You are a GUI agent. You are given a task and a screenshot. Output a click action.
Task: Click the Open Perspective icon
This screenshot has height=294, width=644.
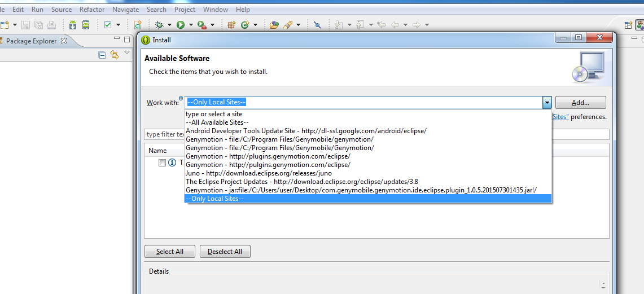point(628,25)
